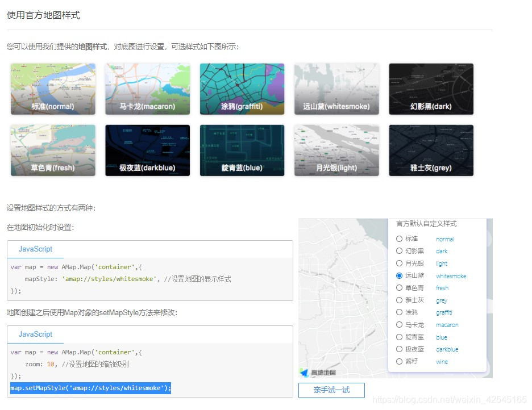This screenshot has height=410, width=532.
Task: Select the 涂鸦 graffiti radio button
Action: 399,312
